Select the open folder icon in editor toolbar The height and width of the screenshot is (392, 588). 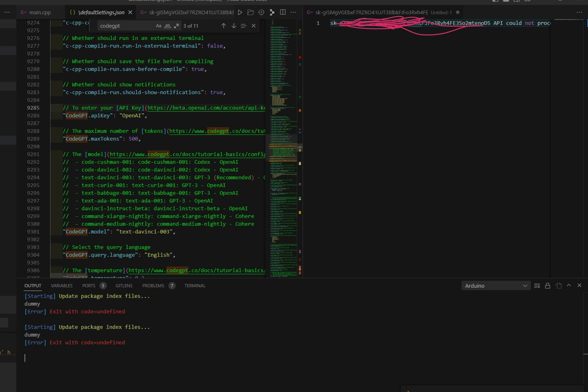pos(251,12)
